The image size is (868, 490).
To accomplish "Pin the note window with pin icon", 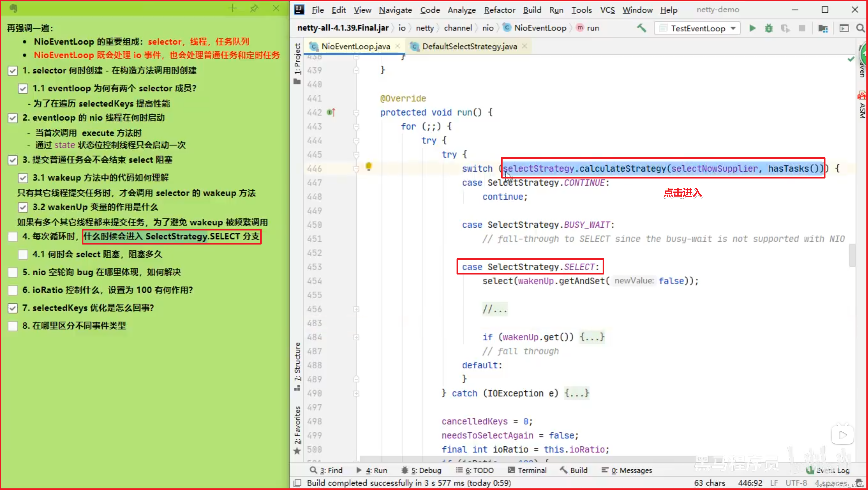I will (254, 8).
